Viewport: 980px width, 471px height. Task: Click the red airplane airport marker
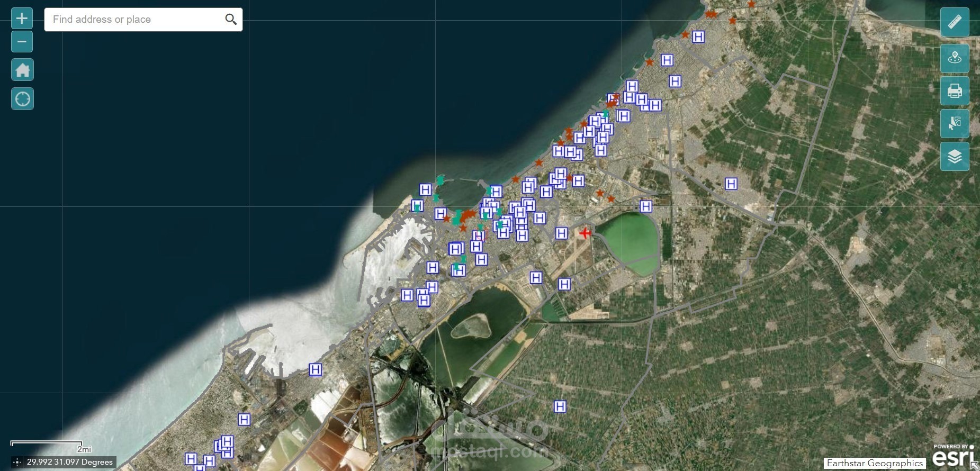click(x=585, y=232)
